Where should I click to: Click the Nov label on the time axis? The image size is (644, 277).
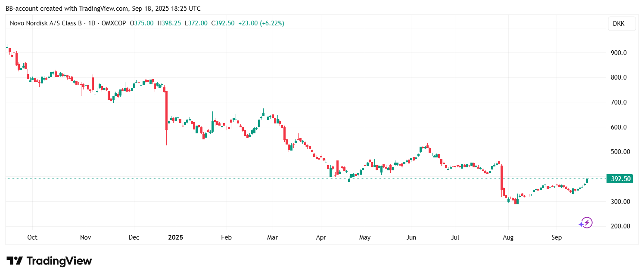(x=86, y=237)
